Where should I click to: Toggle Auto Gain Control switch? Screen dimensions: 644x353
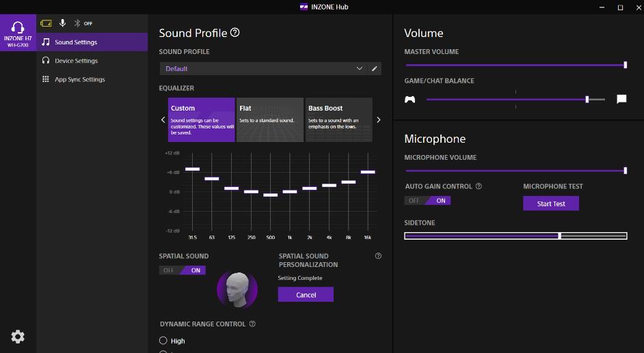(427, 201)
